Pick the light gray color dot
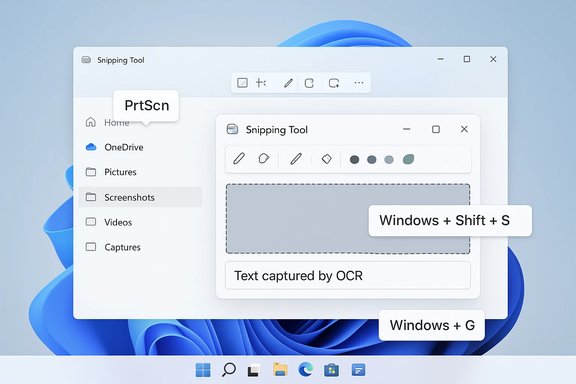 (389, 159)
